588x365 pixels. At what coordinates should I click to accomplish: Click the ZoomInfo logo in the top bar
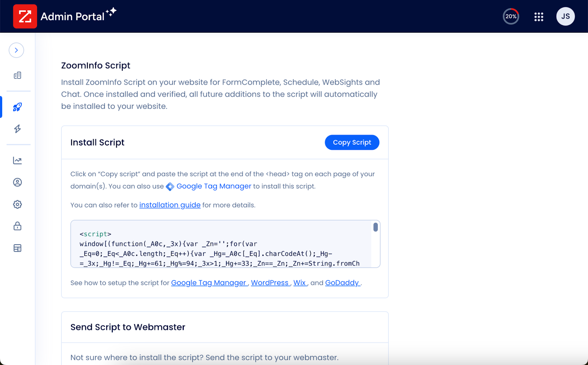(x=25, y=16)
